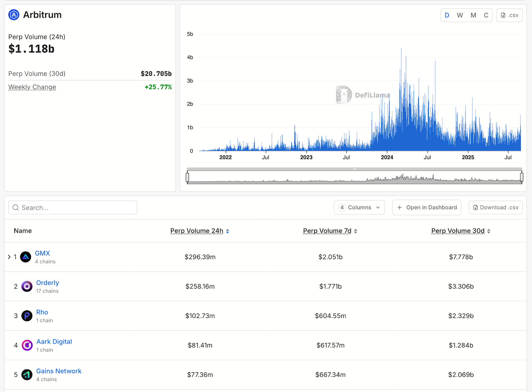This screenshot has width=532, height=392.
Task: Click the search magnifier icon
Action: coord(16,208)
